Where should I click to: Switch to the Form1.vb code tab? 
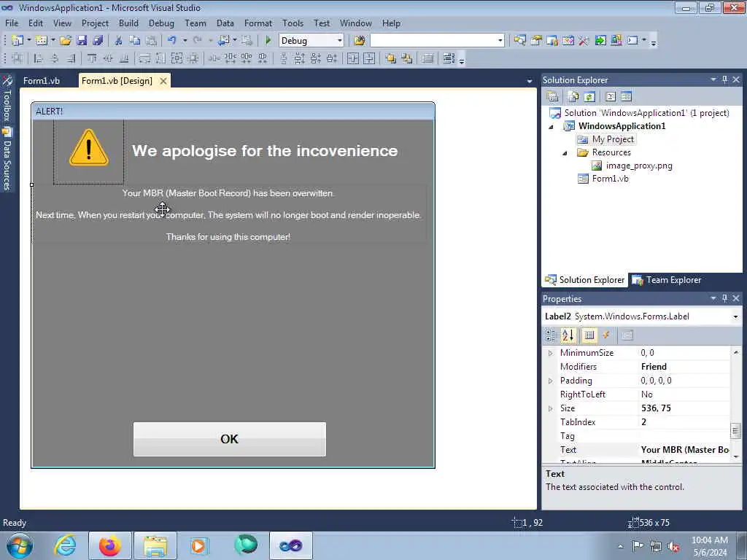[x=42, y=80]
